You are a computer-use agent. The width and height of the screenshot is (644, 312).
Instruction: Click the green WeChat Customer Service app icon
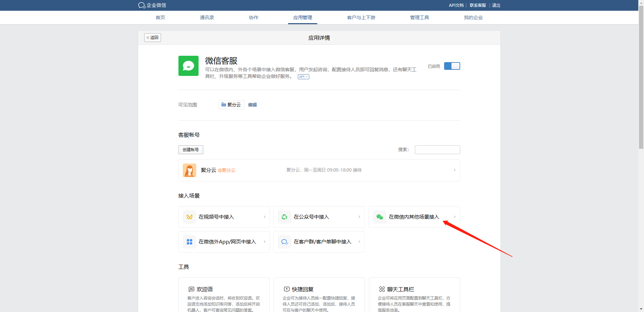click(188, 66)
